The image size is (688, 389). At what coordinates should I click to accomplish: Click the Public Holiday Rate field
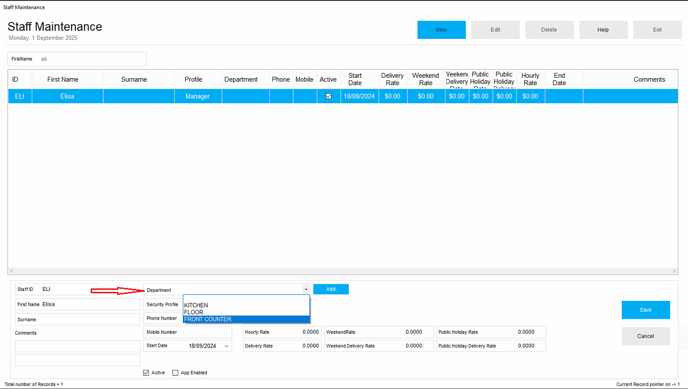click(x=491, y=332)
